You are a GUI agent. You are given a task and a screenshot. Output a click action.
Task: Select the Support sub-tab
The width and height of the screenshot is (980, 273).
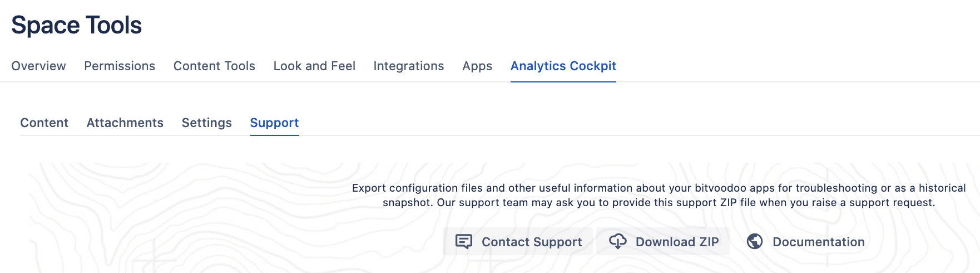tap(274, 123)
